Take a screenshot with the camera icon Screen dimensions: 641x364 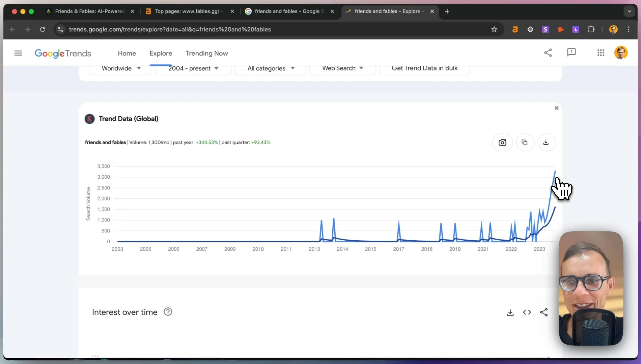502,142
